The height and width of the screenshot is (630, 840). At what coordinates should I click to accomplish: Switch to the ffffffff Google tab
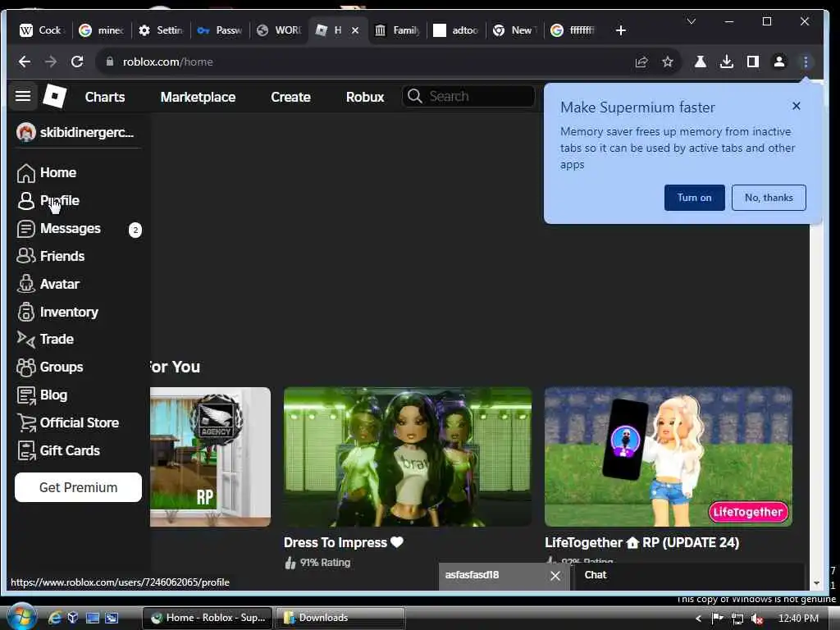coord(573,30)
